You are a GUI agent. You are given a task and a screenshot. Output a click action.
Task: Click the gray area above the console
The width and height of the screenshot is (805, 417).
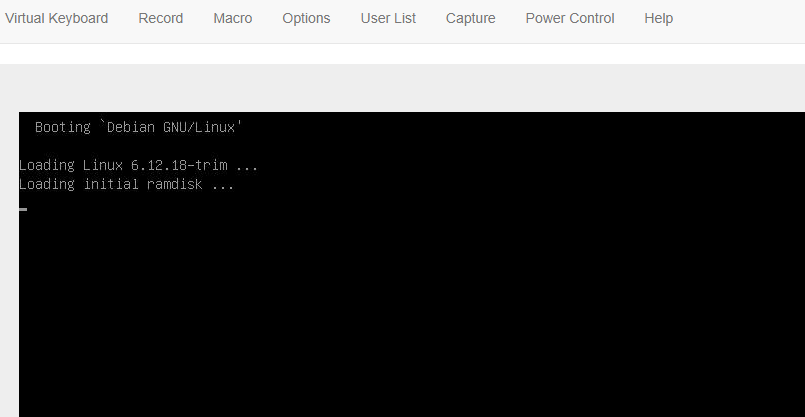402,88
